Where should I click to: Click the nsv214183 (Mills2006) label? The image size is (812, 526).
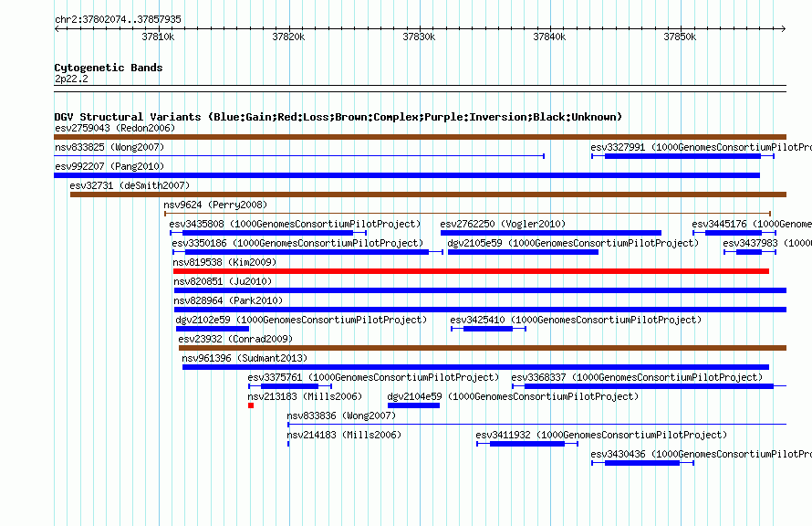coord(344,435)
